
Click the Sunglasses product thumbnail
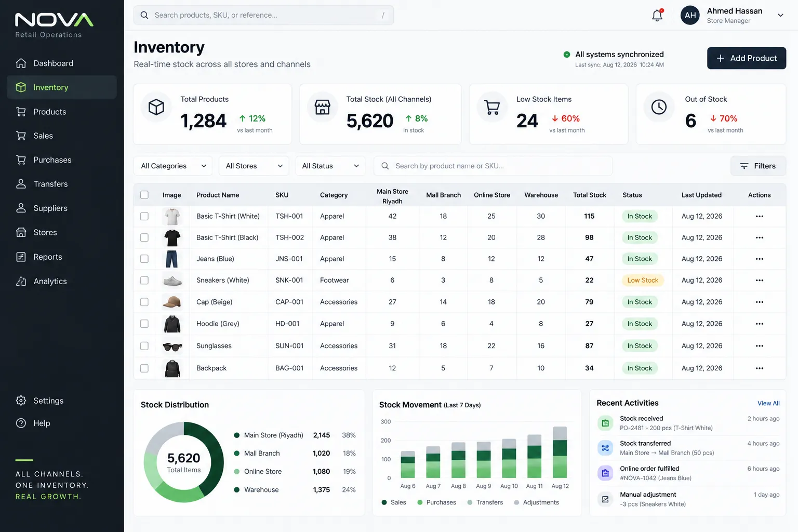172,346
